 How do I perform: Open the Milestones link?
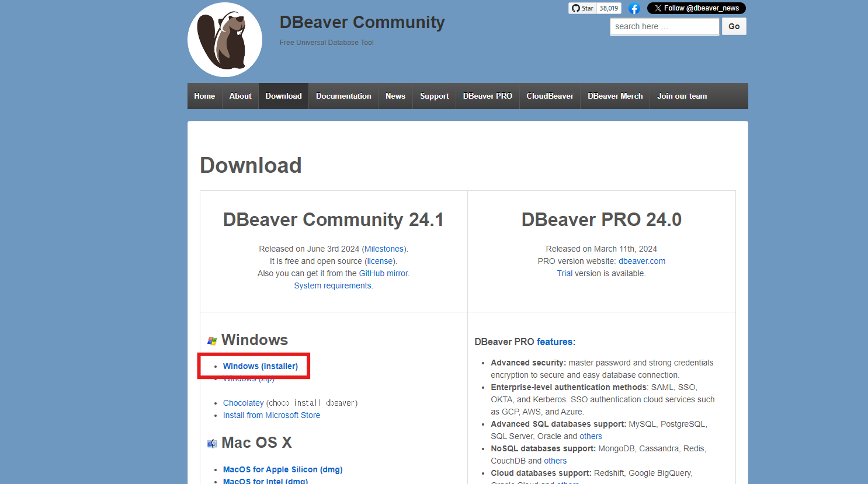[x=384, y=249]
